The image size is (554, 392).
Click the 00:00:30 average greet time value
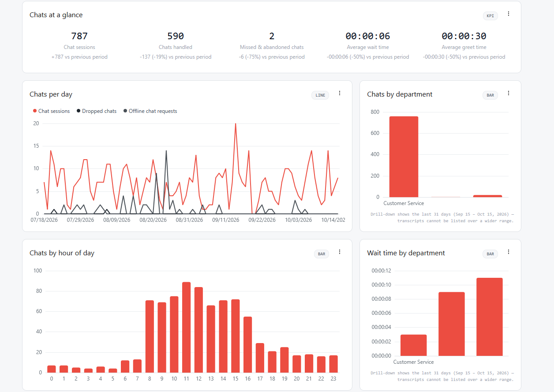(x=464, y=36)
